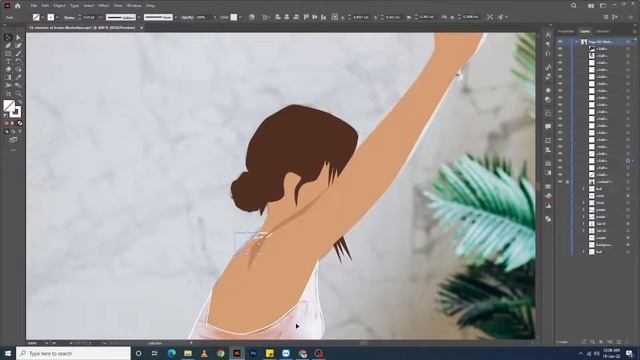Image resolution: width=640 pixels, height=360 pixels.
Task: Select the Pen tool
Action: tap(8, 45)
